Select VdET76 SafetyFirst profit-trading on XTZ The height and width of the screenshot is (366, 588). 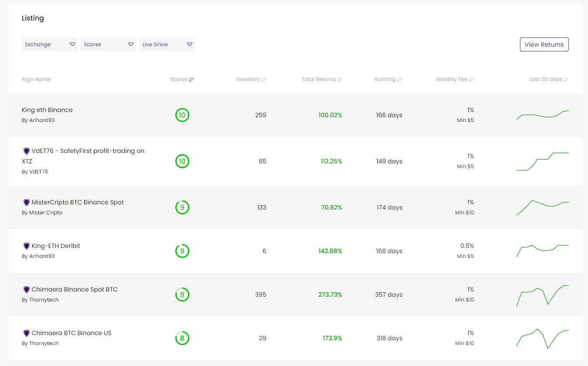88,151
